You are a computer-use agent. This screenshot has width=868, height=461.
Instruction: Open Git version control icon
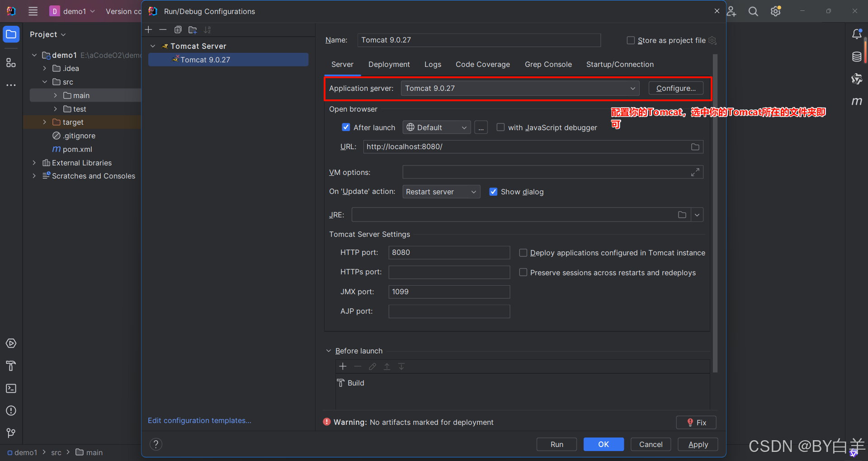point(11,433)
